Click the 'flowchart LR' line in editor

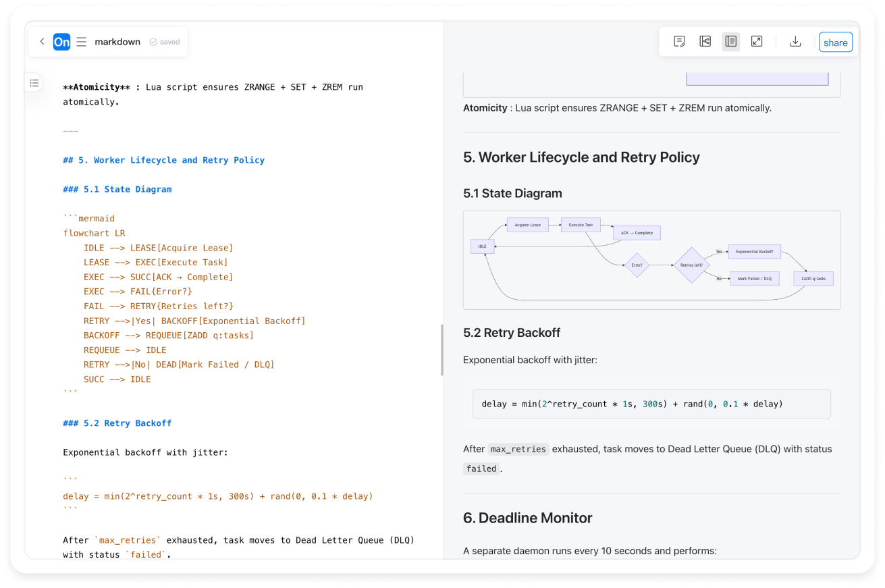coord(94,234)
